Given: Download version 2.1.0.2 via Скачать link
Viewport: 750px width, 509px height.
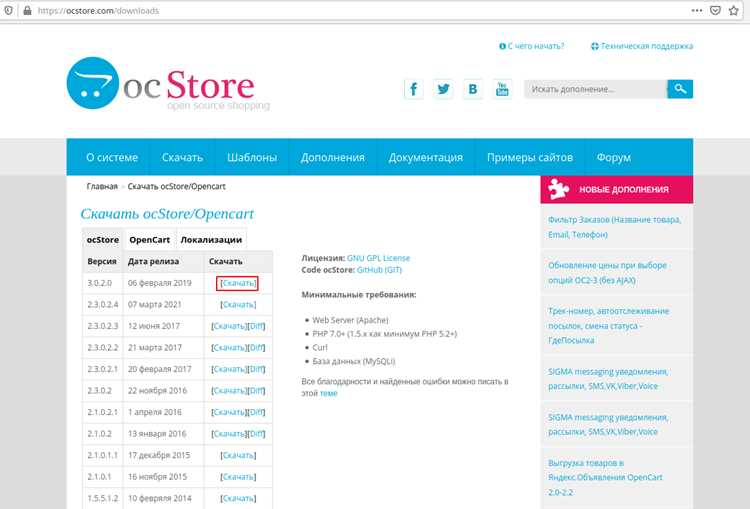Looking at the screenshot, I should [229, 434].
